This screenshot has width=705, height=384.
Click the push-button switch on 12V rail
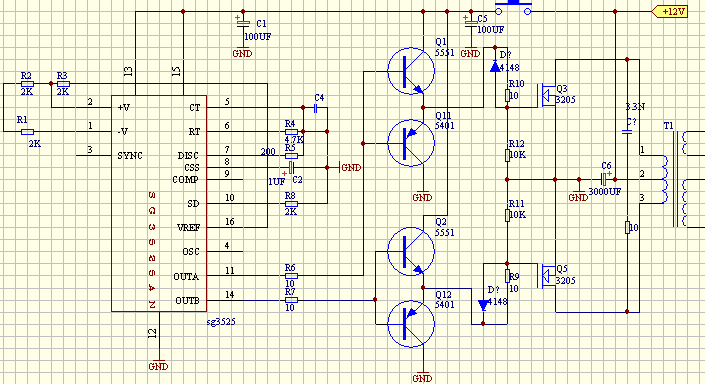point(513,9)
